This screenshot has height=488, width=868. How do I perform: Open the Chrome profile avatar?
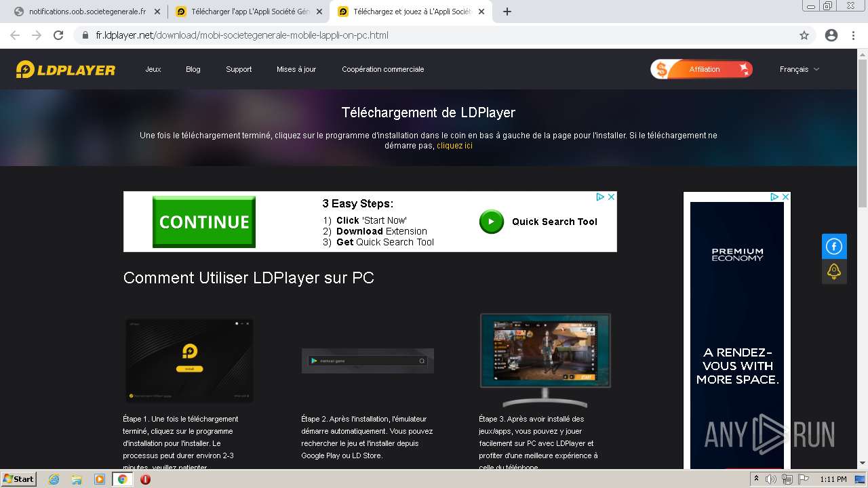831,35
